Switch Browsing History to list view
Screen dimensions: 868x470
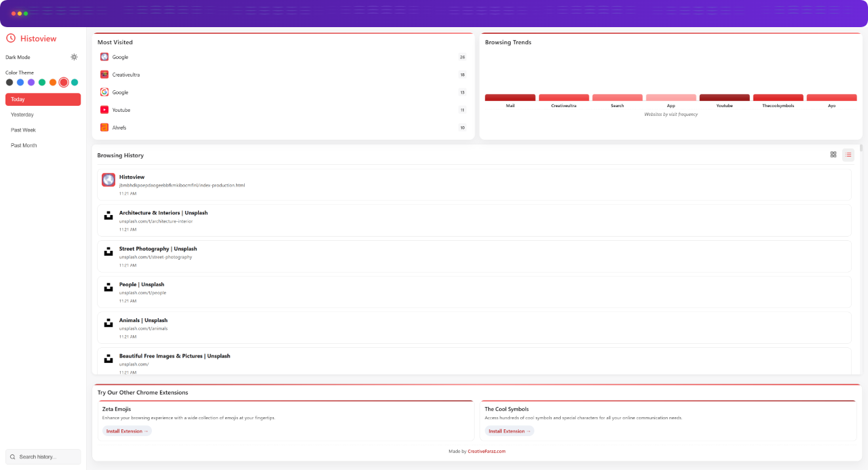(848, 155)
